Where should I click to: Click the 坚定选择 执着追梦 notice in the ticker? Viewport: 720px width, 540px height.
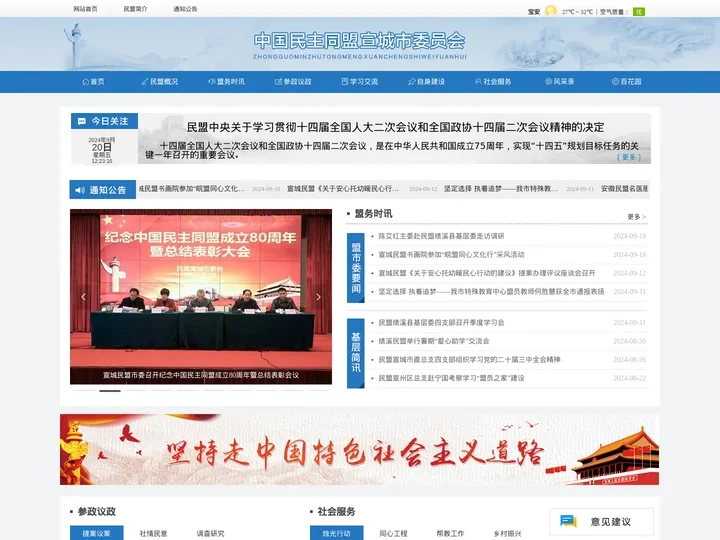501,189
